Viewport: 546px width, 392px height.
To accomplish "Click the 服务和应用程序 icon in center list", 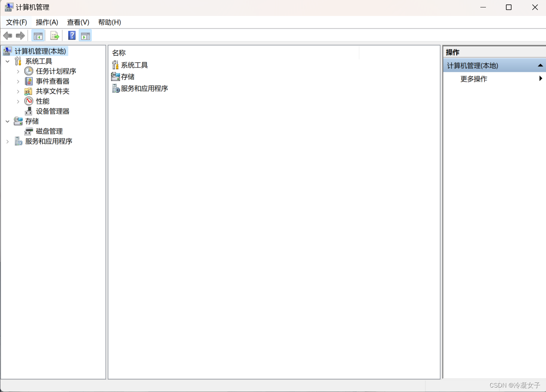I will pos(116,89).
